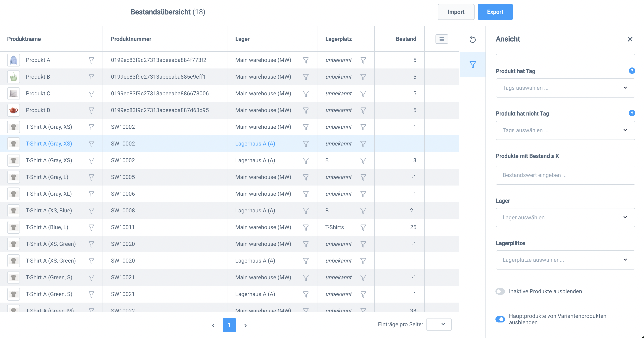The image size is (644, 338).
Task: Click the Export button
Action: click(495, 12)
